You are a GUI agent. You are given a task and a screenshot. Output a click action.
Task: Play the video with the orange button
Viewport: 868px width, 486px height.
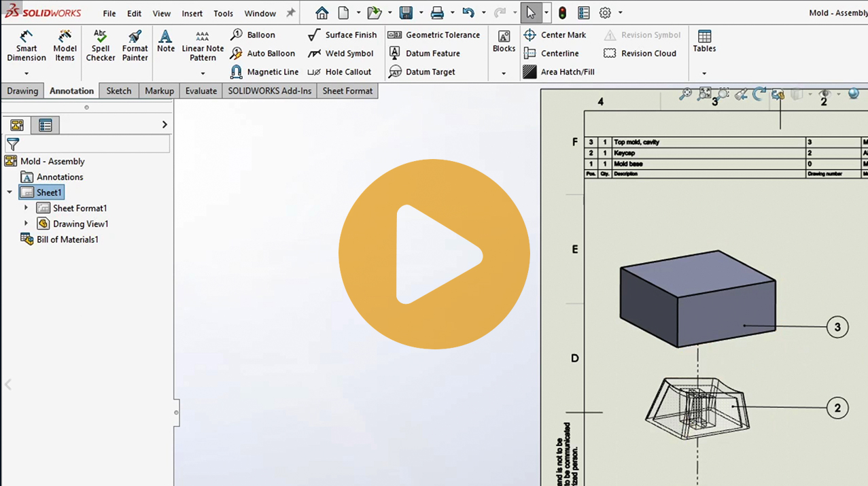tap(434, 254)
